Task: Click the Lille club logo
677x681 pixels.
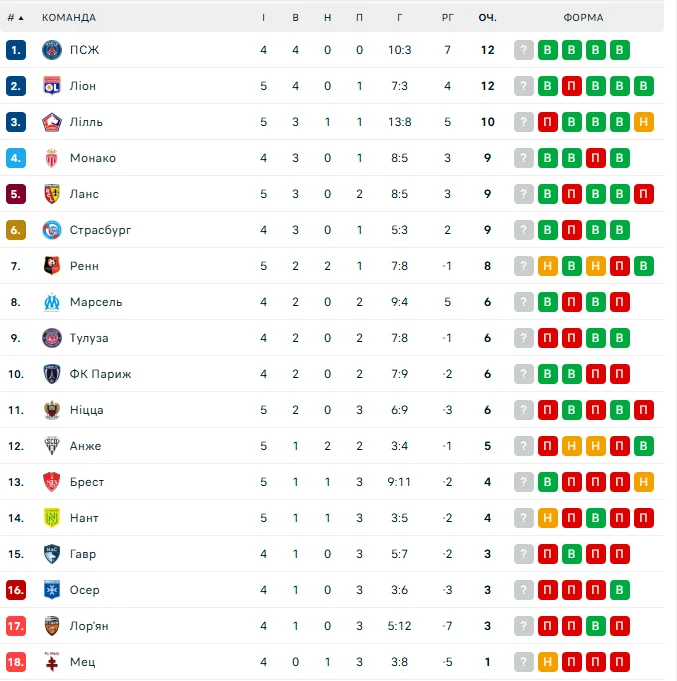Action: (52, 122)
